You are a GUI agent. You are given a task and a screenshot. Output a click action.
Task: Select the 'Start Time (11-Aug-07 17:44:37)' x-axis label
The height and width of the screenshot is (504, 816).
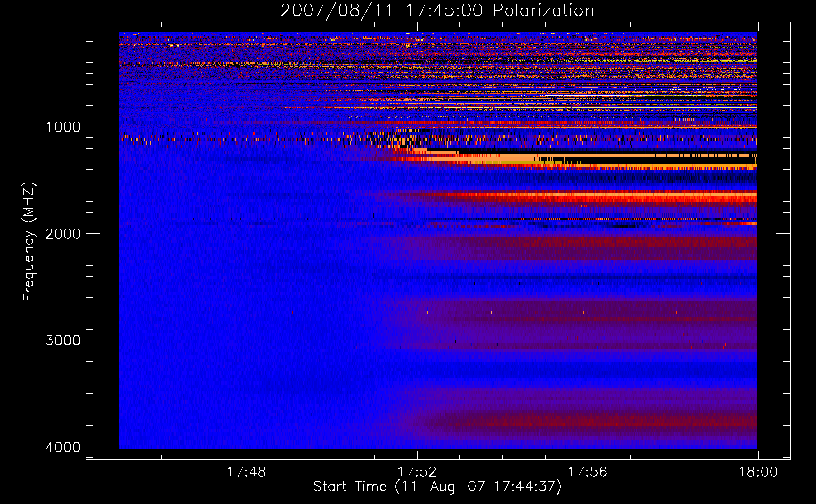(437, 487)
